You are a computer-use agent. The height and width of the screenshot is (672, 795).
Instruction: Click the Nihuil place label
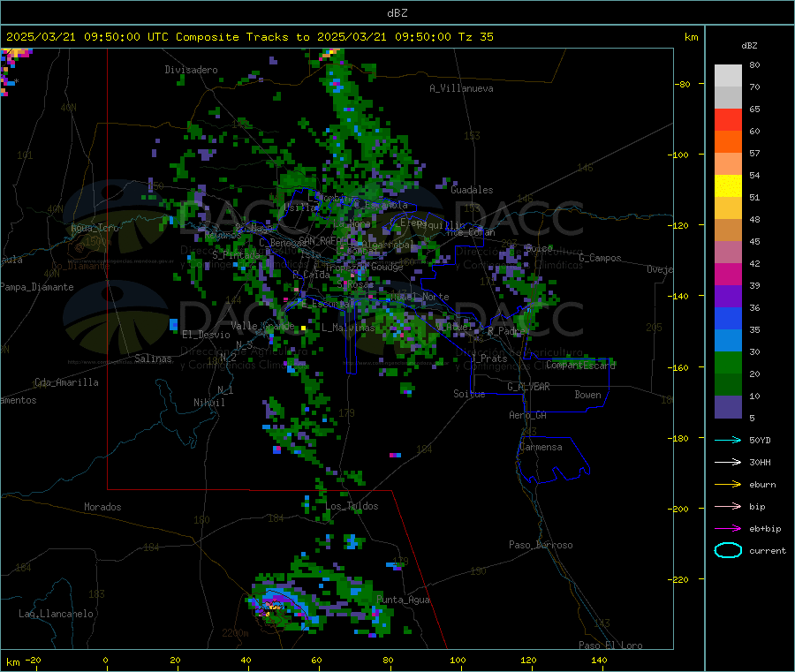pos(208,403)
